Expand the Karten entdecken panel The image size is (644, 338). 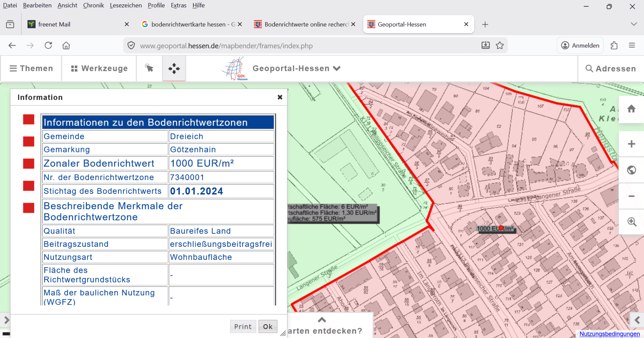point(322,320)
